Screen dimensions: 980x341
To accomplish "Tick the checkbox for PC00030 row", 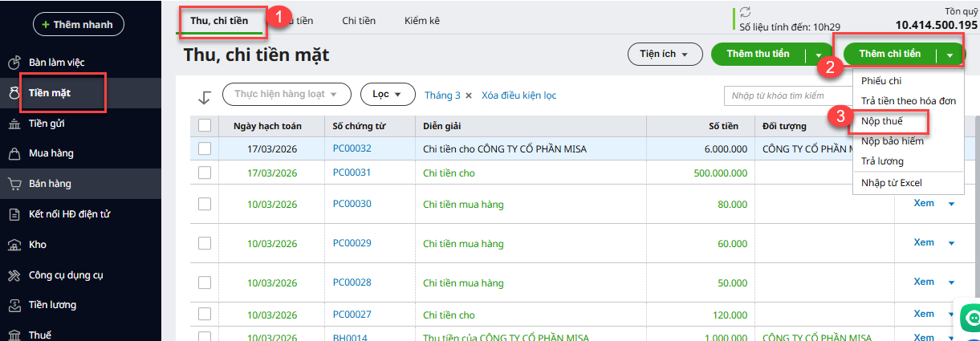I will [205, 204].
